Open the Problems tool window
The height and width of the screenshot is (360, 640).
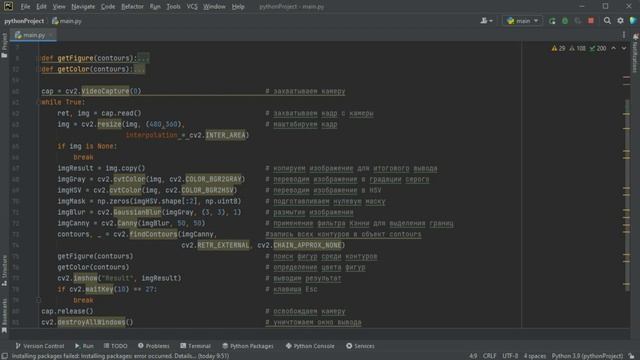tap(153, 346)
